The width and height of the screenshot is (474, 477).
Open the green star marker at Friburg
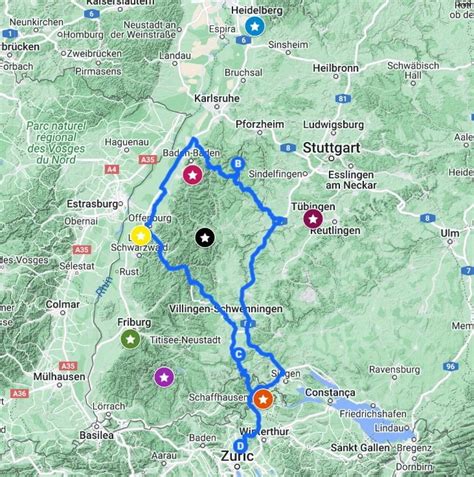130,339
